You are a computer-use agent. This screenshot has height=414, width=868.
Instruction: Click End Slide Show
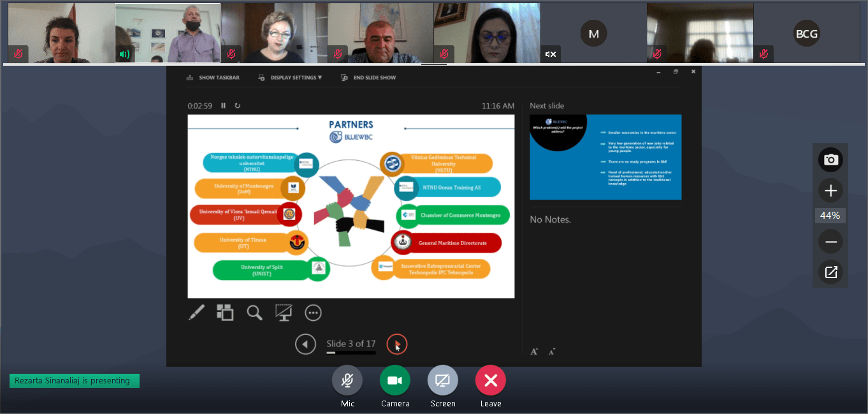368,78
